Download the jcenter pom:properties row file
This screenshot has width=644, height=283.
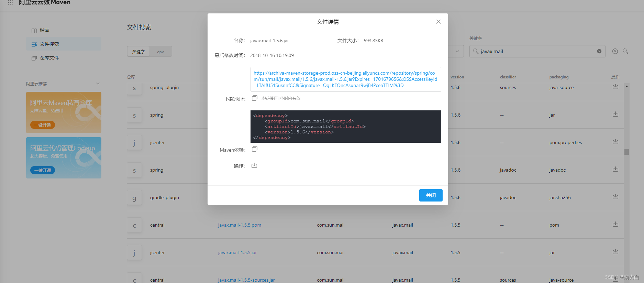615,142
